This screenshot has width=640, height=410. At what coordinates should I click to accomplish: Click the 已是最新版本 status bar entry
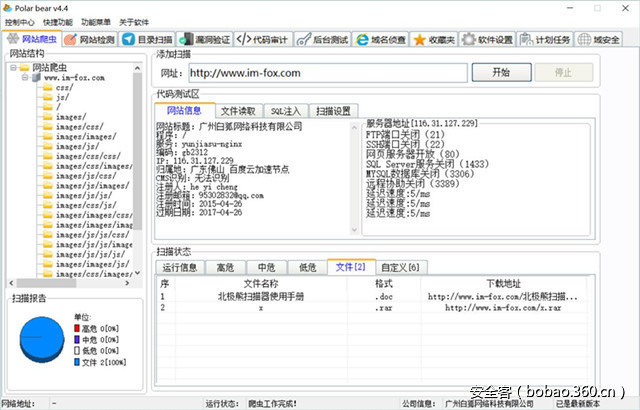pos(579,404)
